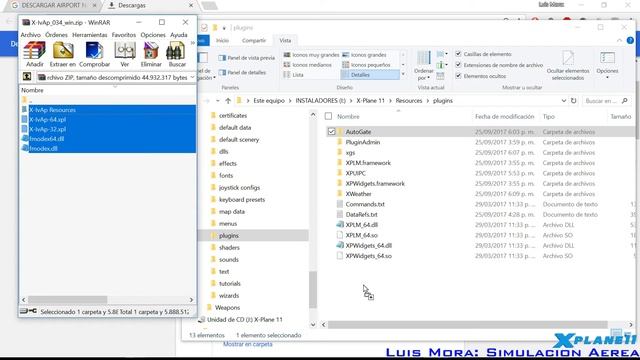Screen dimensions: 640x360
Task: Sort by Tipo column header
Action: point(549,117)
